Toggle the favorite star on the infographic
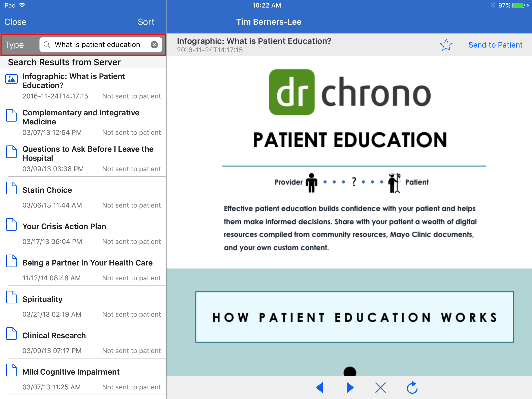Viewport: 532px width, 399px height. pyautogui.click(x=446, y=45)
